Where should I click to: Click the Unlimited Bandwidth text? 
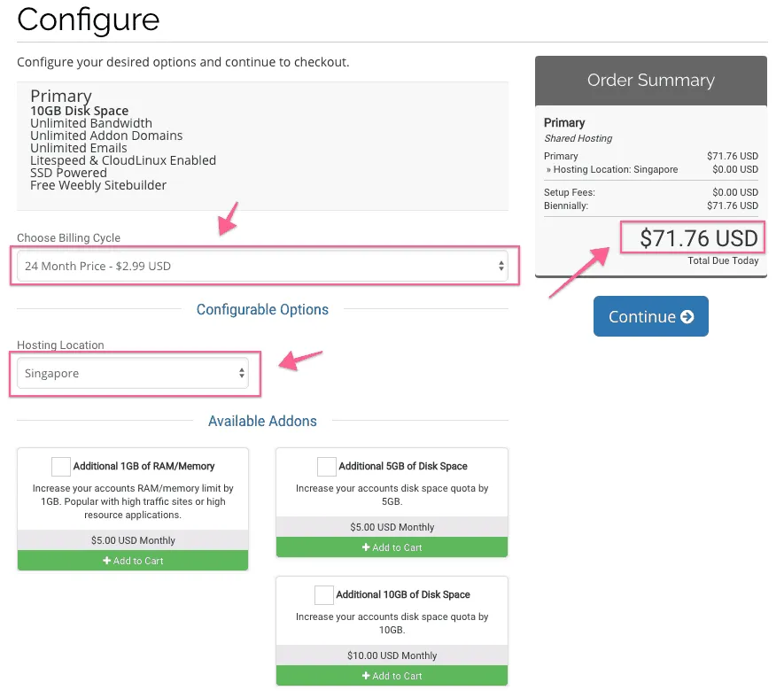click(x=91, y=123)
